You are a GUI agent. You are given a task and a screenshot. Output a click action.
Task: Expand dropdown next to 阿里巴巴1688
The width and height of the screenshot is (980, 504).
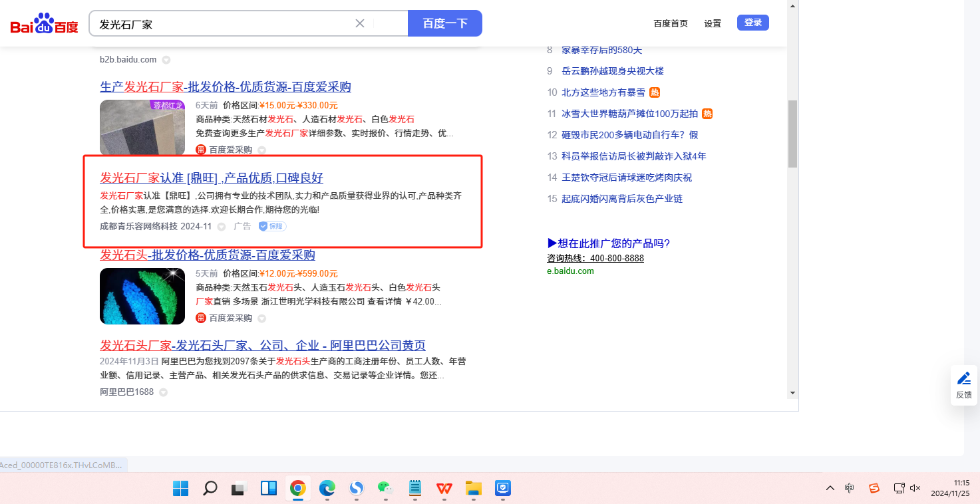pos(163,392)
